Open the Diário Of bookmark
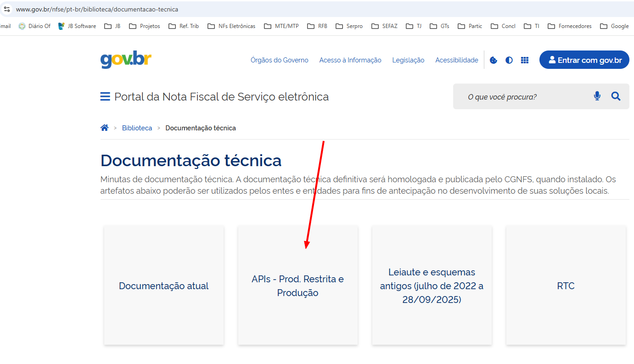This screenshot has width=634, height=364. [x=35, y=26]
